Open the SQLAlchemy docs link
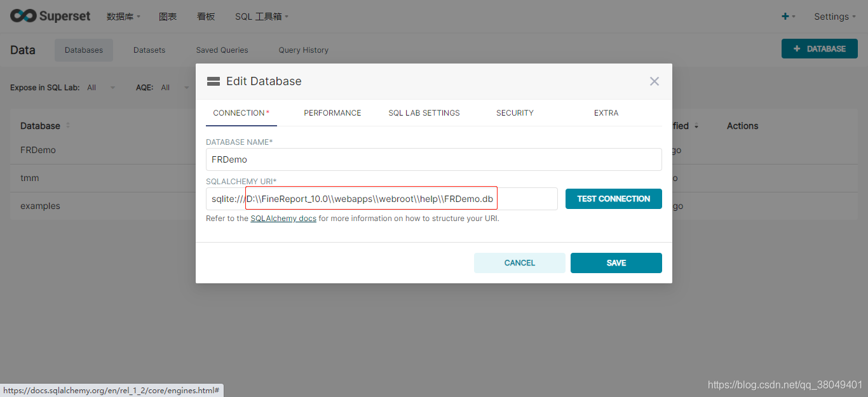The image size is (868, 397). (x=283, y=219)
